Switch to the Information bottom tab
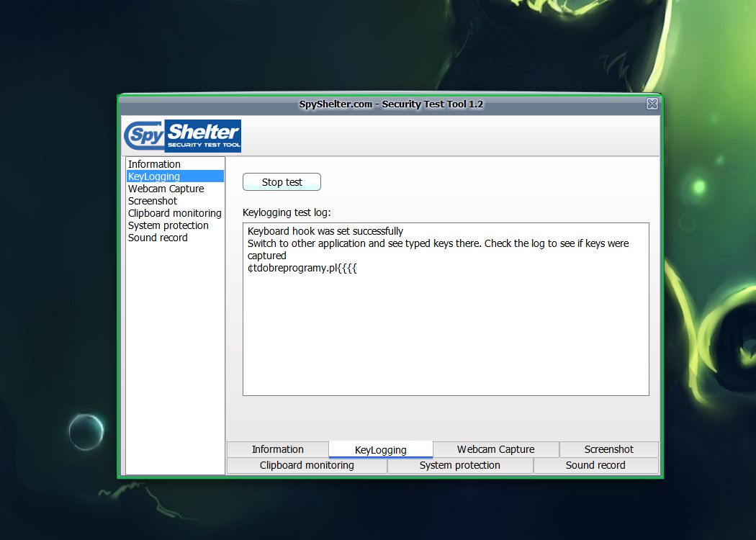This screenshot has height=540, width=756. [x=278, y=449]
